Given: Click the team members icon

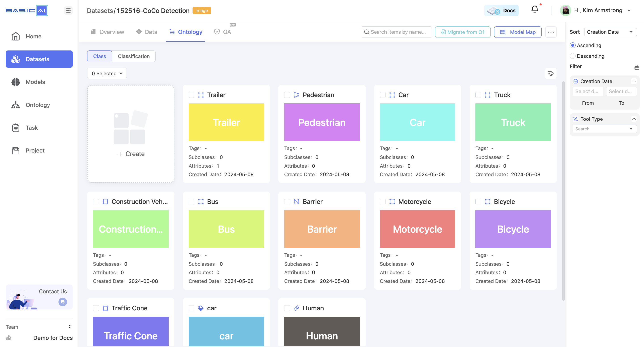Looking at the screenshot, I should pyautogui.click(x=9, y=338).
